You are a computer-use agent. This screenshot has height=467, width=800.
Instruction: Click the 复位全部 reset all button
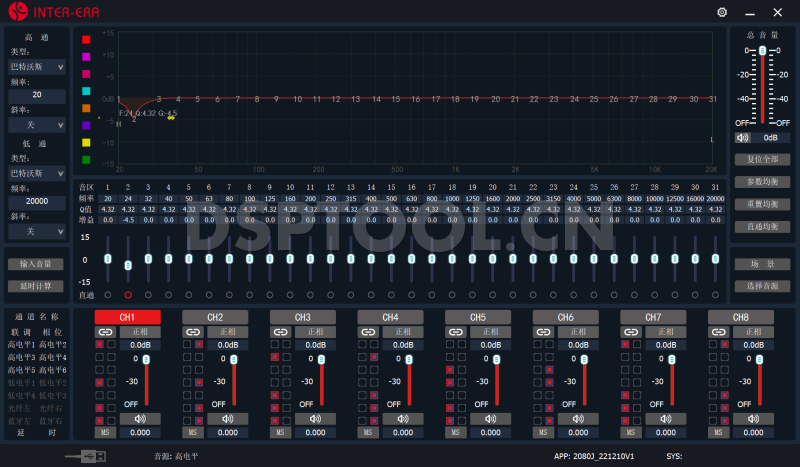[x=762, y=159]
